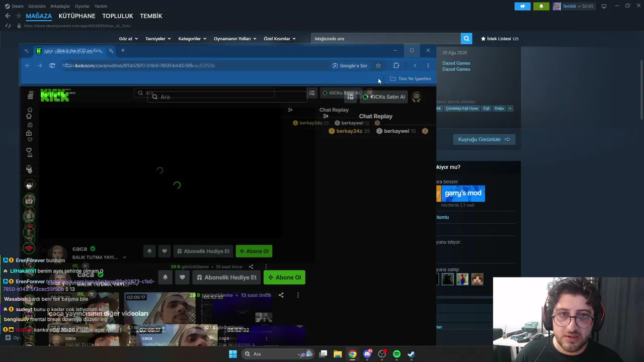Image resolution: width=644 pixels, height=362 pixels.
Task: Select the Doğa tag
Action: (499, 108)
